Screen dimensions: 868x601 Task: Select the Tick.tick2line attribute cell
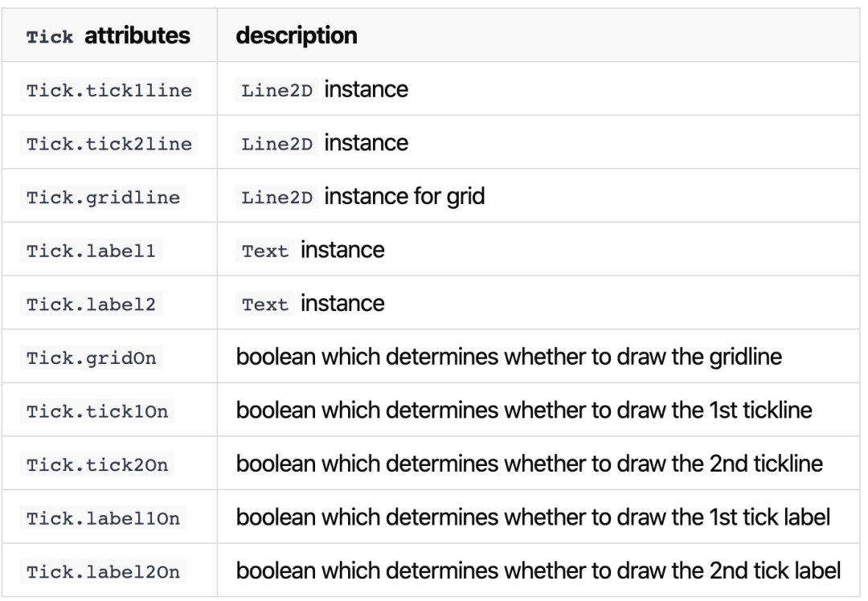pos(109,143)
